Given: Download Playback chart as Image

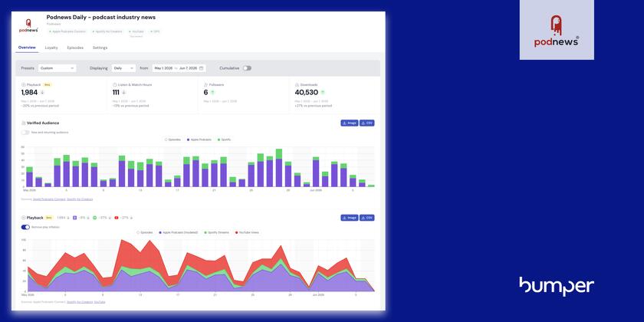Looking at the screenshot, I should click(349, 218).
